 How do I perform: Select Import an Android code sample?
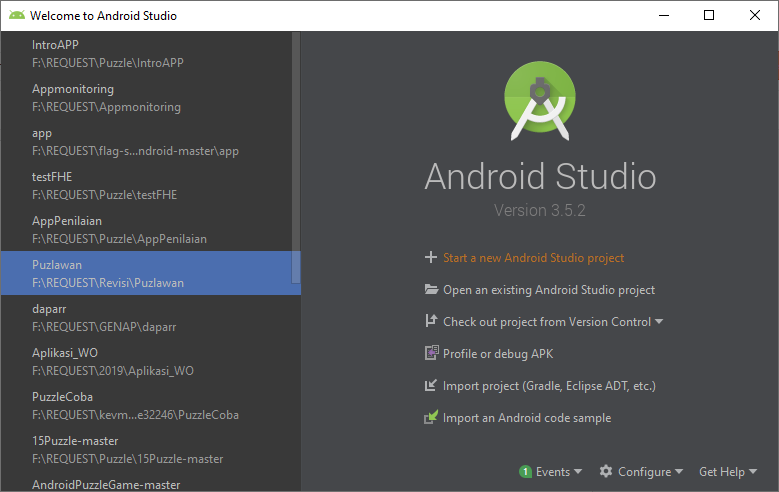527,418
